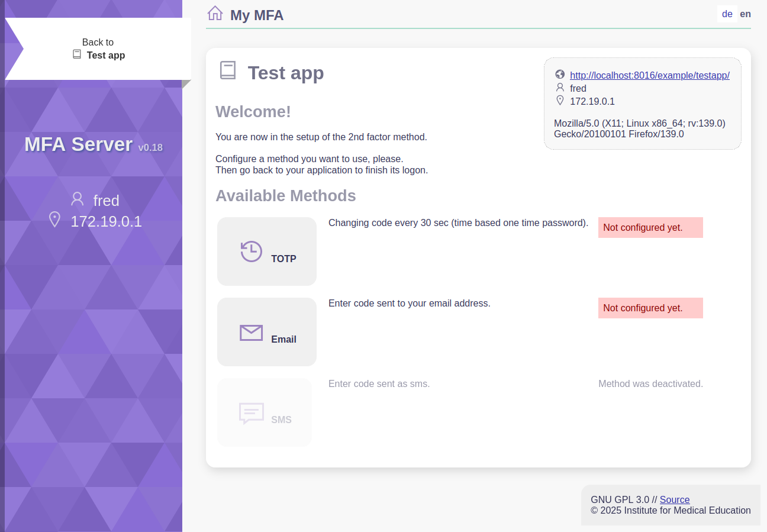Click 'Method was deactivated.' text
The width and height of the screenshot is (767, 532).
[x=650, y=383]
